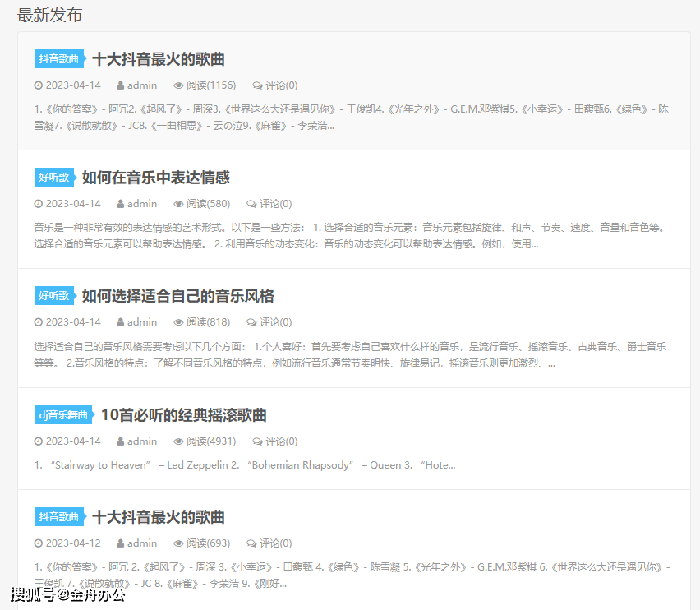Click the 'dj音乐舞曲' category tag
The image size is (700, 610).
(64, 415)
